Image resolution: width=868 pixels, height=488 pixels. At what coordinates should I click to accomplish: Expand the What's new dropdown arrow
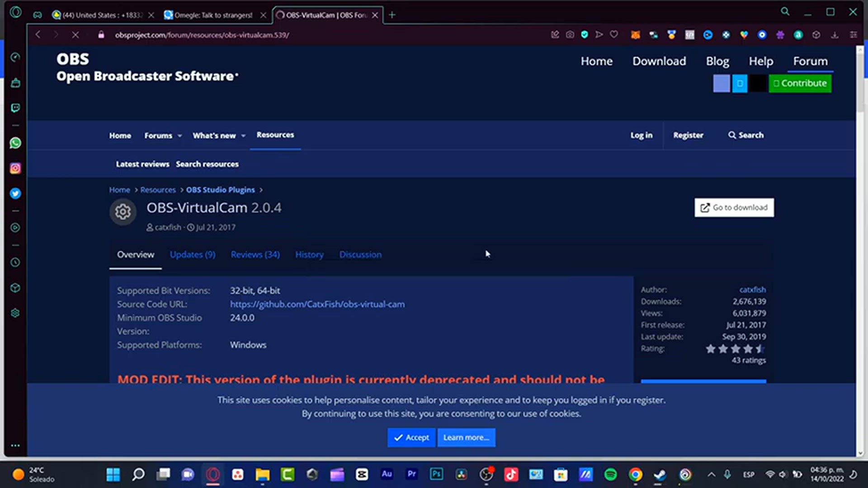[243, 136]
